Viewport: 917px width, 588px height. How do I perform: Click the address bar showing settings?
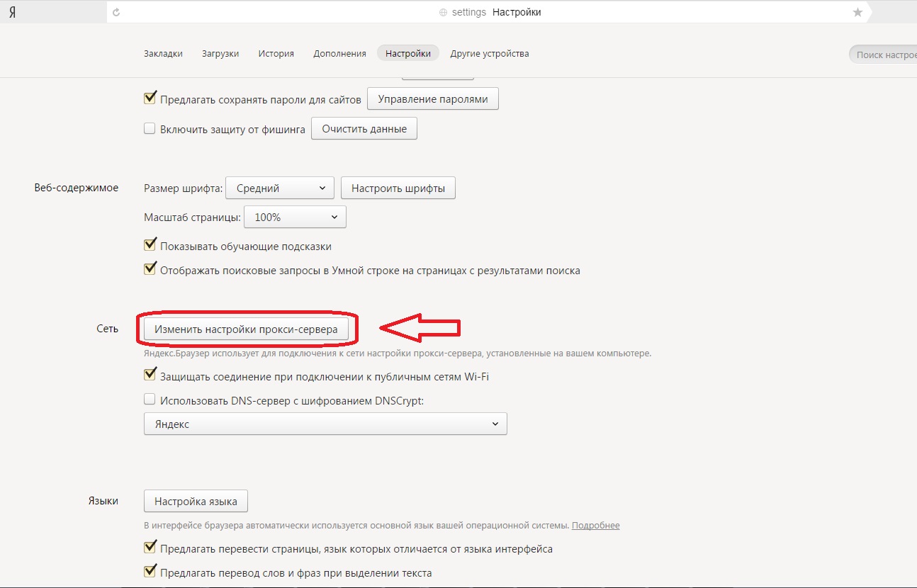click(489, 12)
